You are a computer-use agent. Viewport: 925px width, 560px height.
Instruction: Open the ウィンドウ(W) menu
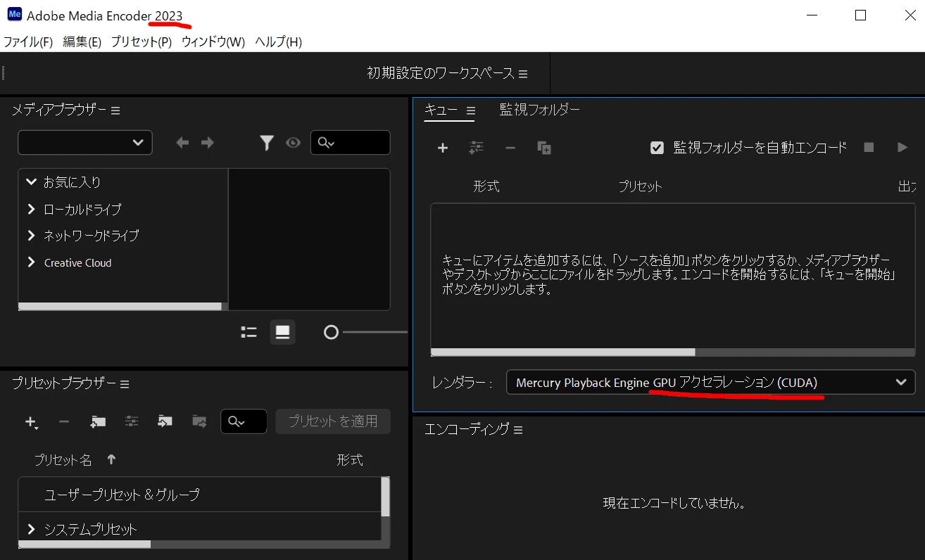coord(213,42)
